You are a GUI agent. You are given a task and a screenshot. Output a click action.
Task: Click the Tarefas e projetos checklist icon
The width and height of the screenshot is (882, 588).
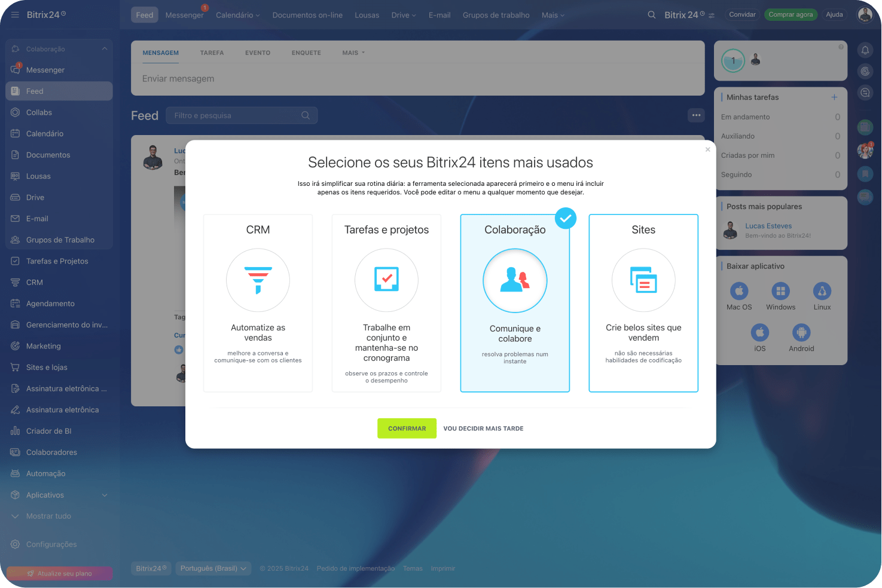click(x=386, y=279)
